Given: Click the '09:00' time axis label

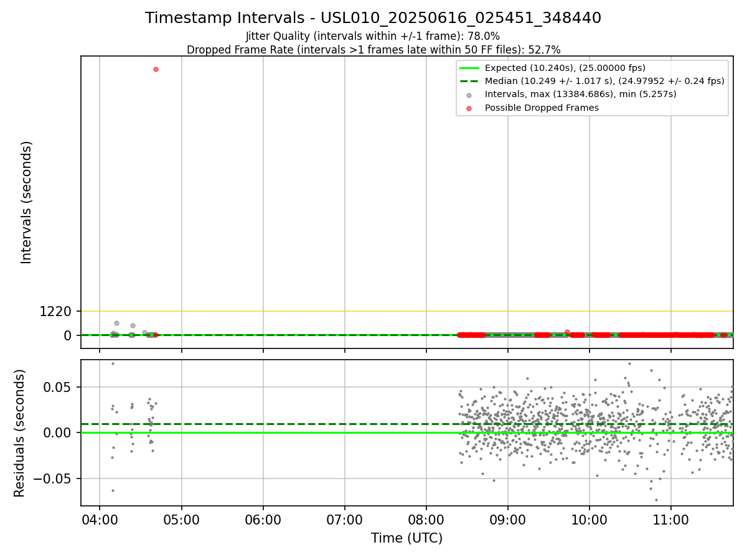Looking at the screenshot, I should coord(507,520).
